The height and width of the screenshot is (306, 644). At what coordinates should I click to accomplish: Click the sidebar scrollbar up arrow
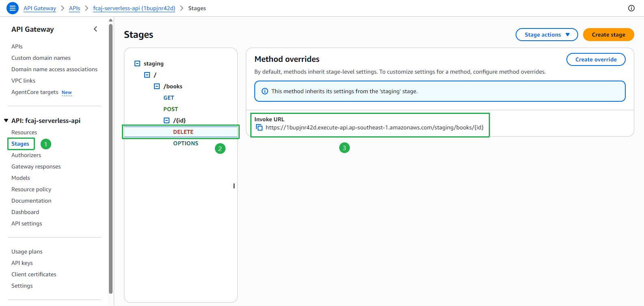(x=111, y=20)
